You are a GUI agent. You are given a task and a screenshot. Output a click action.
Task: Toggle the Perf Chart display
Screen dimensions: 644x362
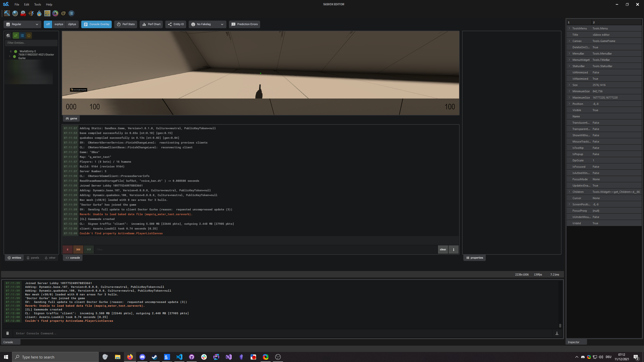[x=151, y=24]
